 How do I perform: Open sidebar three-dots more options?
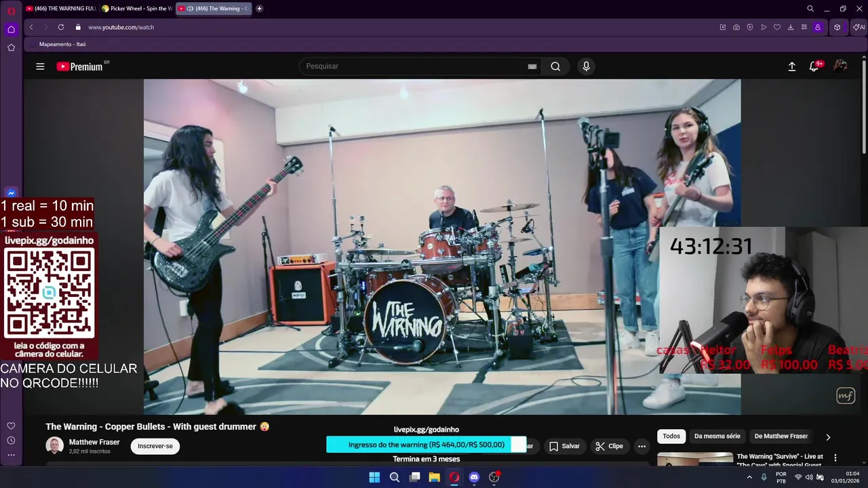[x=11, y=455]
